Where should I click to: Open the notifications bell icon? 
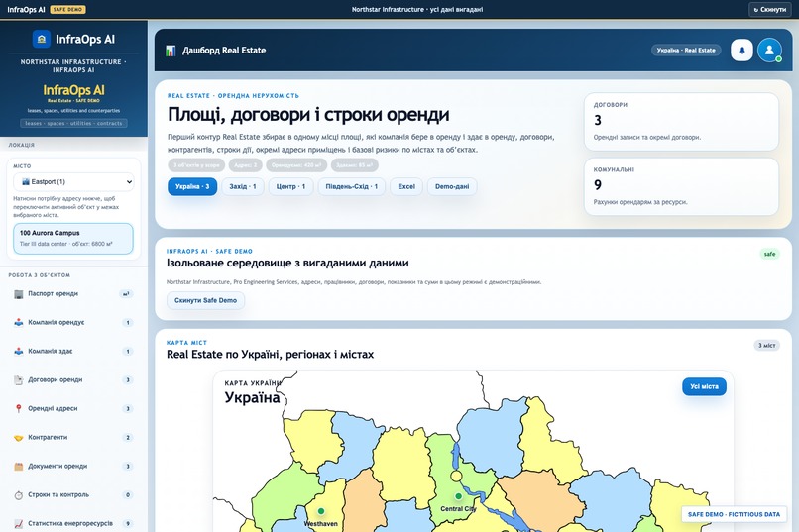tap(742, 50)
